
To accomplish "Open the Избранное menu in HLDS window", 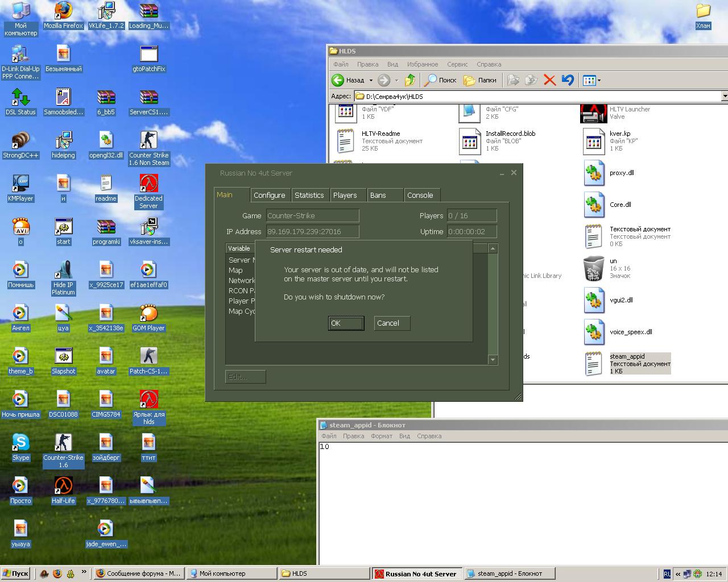I will click(423, 64).
